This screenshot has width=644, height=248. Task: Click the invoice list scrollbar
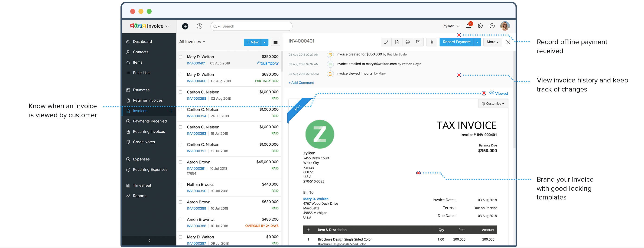coord(282,61)
